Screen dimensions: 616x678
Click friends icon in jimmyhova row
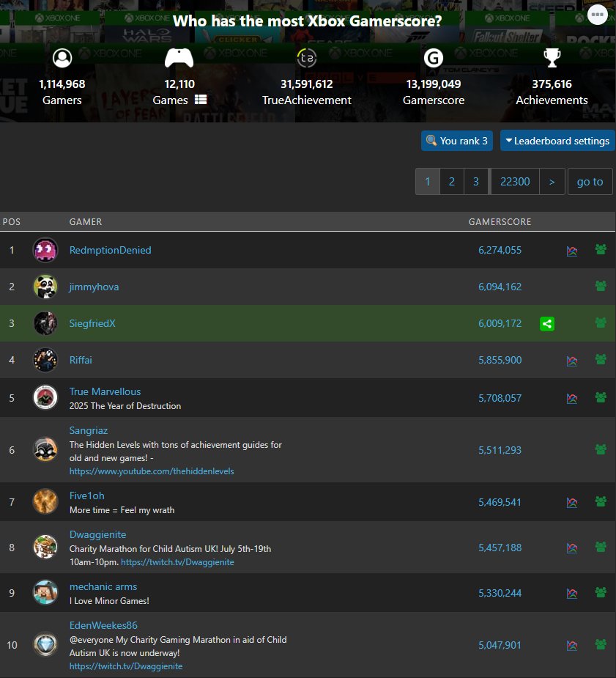click(x=601, y=286)
